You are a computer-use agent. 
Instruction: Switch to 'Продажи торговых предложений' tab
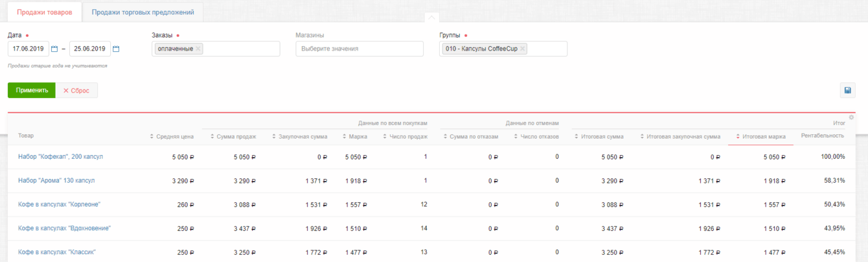(143, 12)
